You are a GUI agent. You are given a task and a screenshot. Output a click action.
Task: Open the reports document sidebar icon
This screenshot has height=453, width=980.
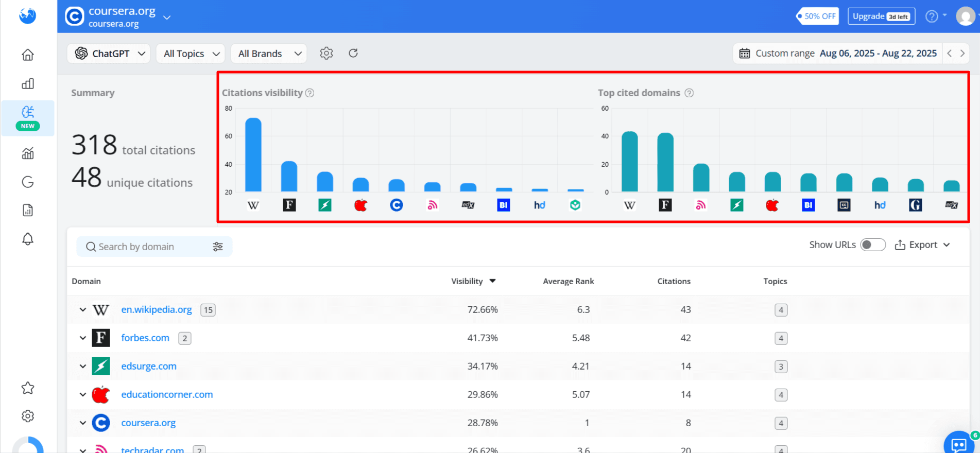(28, 210)
